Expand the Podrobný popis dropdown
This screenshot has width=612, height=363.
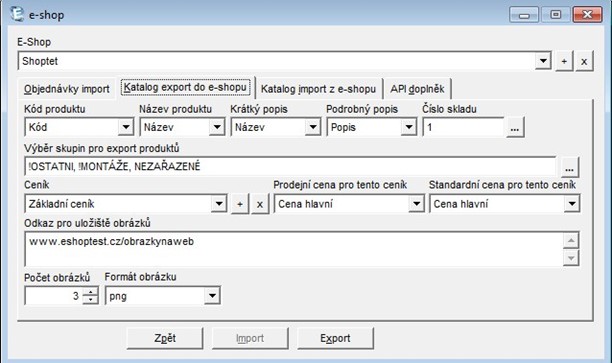409,127
